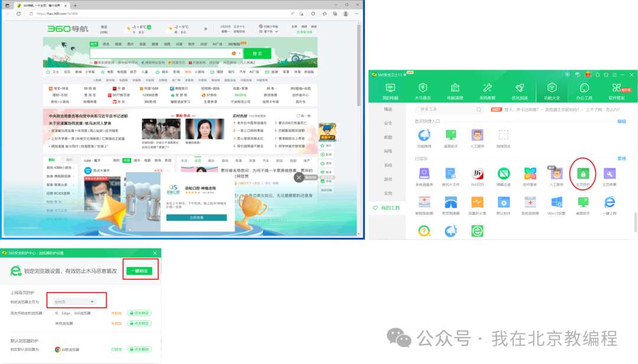
Task: Open 宽带测速器 speed test tool
Action: click(x=450, y=205)
